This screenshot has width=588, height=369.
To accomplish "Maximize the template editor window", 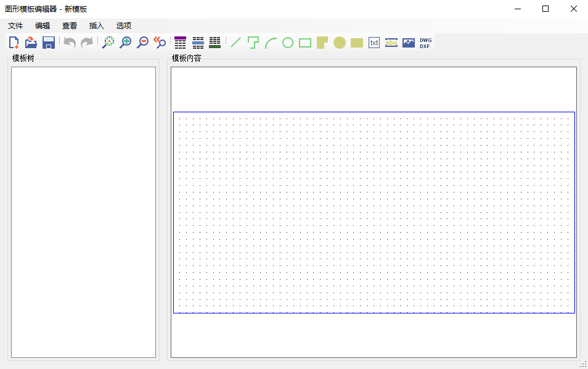I will point(545,9).
